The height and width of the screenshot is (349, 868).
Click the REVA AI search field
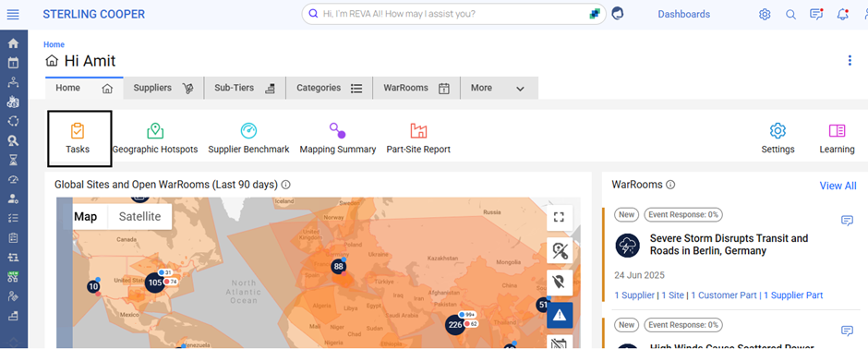coord(454,14)
